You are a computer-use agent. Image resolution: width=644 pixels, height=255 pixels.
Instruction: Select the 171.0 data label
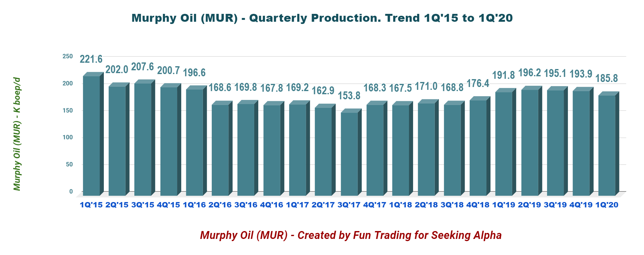tap(426, 86)
